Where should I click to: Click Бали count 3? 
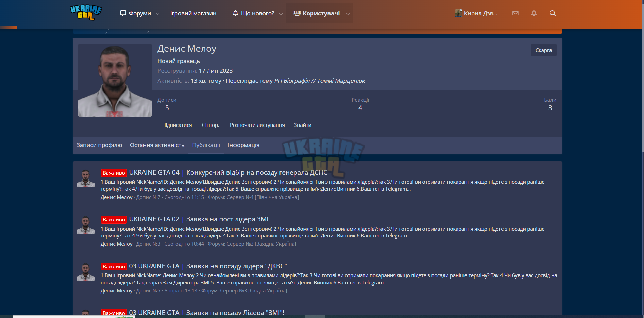550,108
